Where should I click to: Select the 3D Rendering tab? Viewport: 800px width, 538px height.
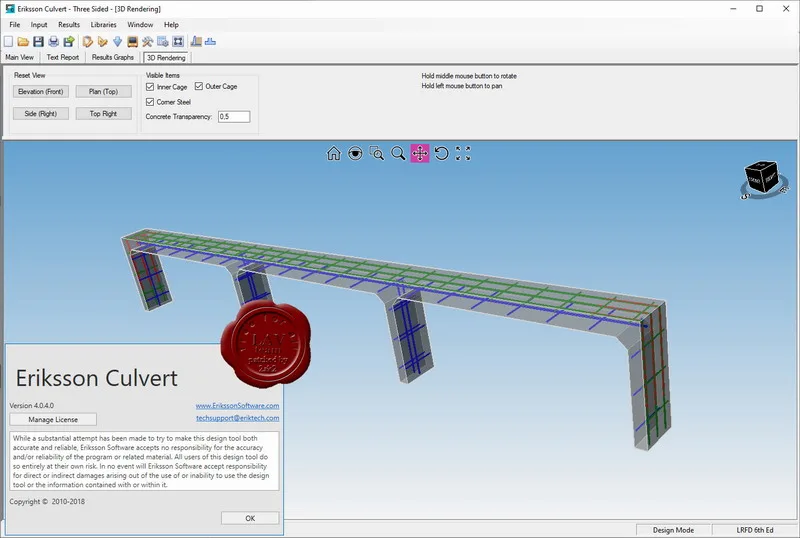point(166,58)
